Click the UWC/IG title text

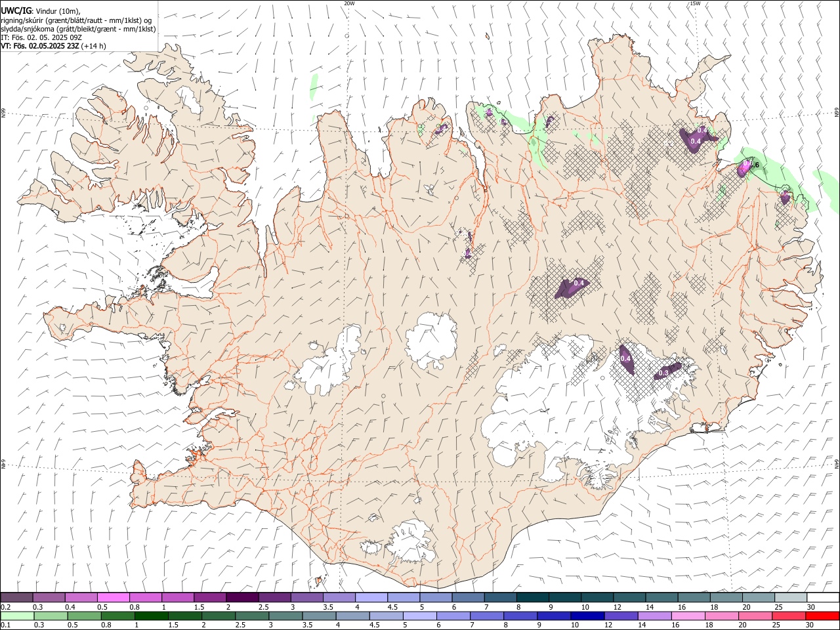(16, 10)
